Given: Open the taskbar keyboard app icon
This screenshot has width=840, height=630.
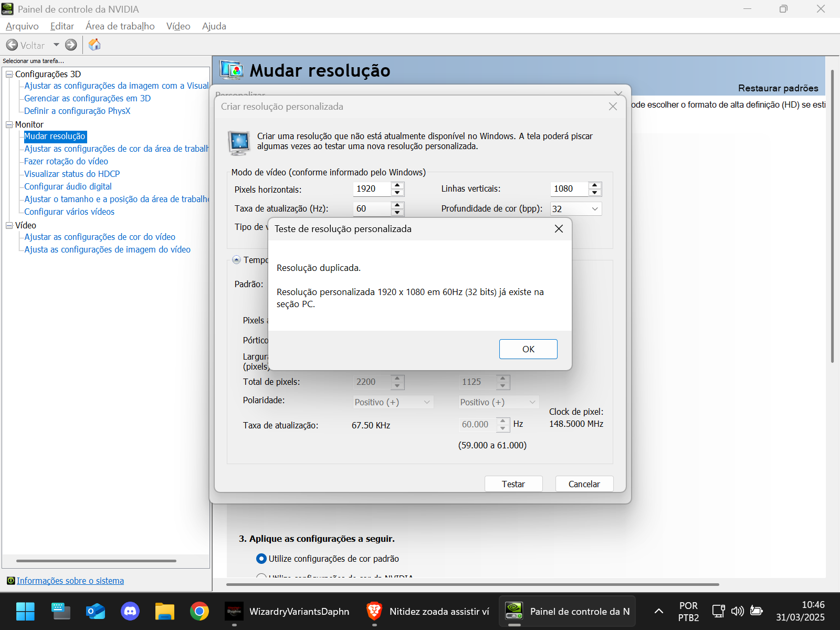Looking at the screenshot, I should (x=61, y=611).
